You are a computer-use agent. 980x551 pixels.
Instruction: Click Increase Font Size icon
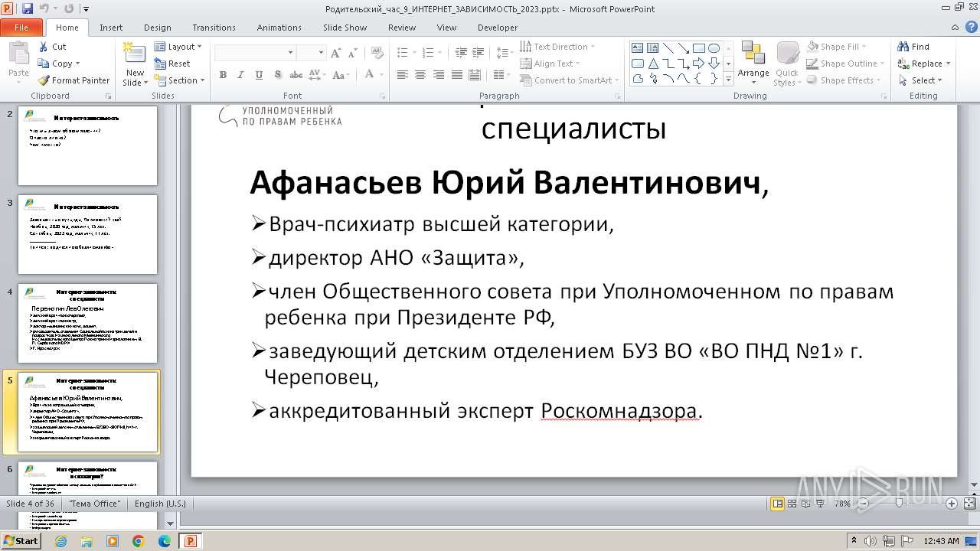pos(335,53)
